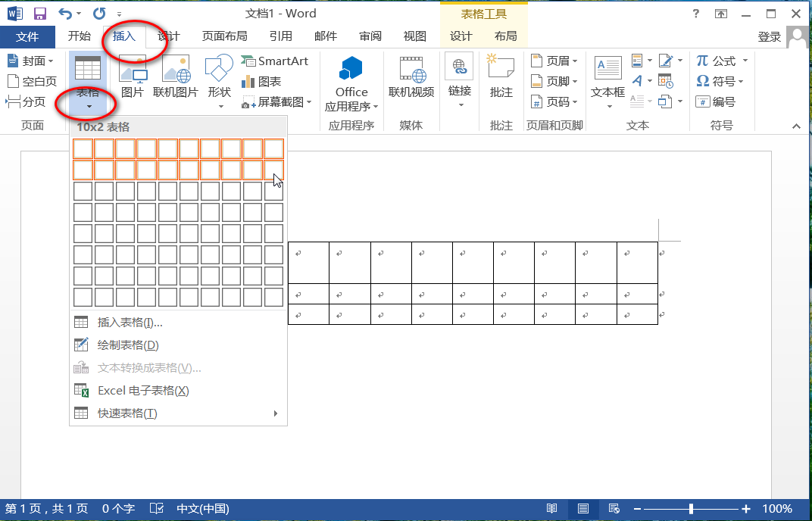Click the zoom out minus button
Image resolution: width=812 pixels, height=521 pixels.
(x=638, y=509)
